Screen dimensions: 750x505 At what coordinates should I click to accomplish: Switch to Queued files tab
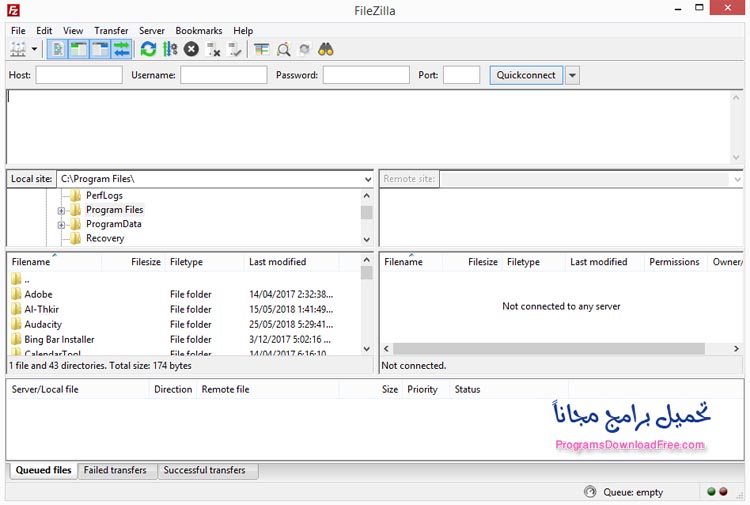pos(43,470)
